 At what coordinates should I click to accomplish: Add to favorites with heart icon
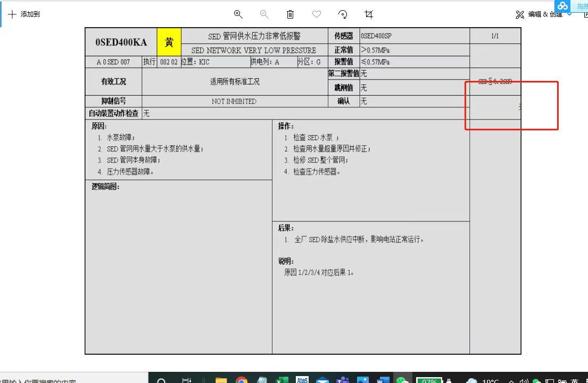point(317,14)
